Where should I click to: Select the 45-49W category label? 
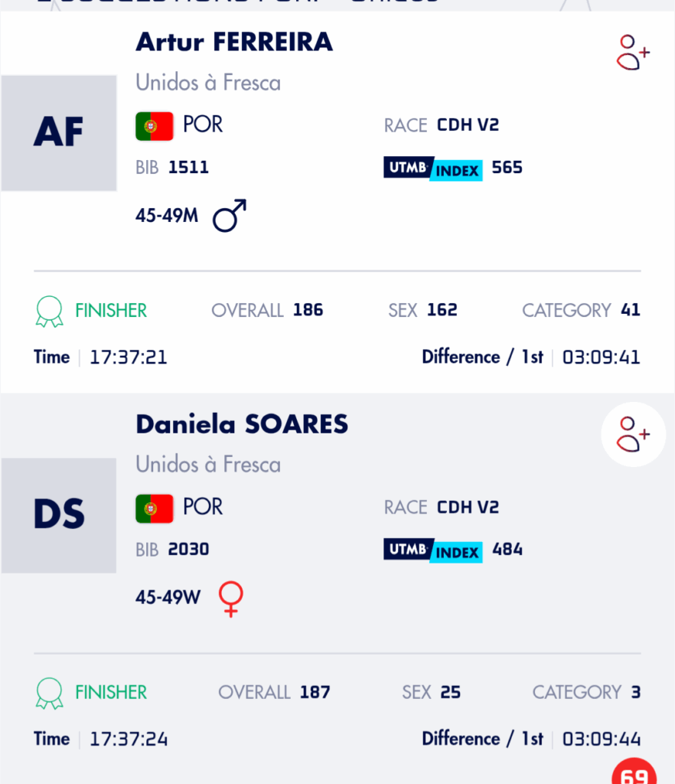click(x=168, y=597)
